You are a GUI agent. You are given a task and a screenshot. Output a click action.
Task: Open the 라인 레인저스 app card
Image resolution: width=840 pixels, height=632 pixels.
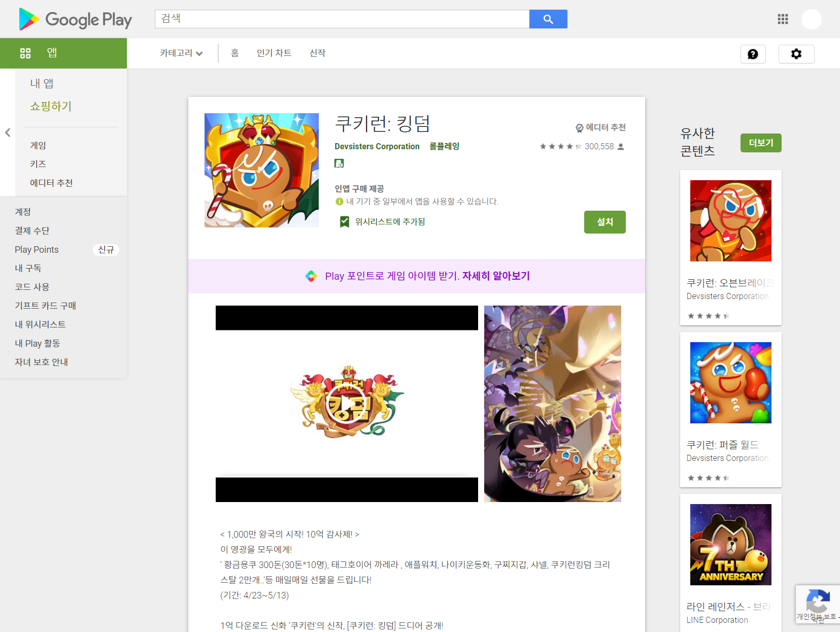click(731, 563)
